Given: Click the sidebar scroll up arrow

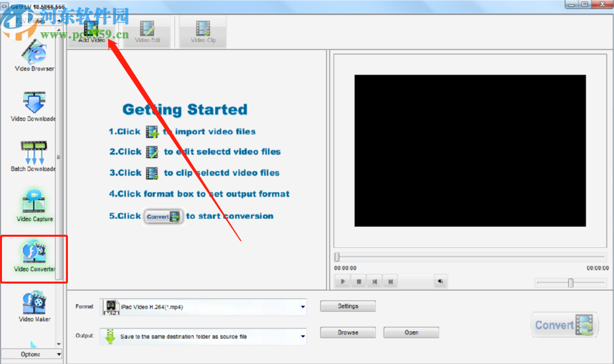Looking at the screenshot, I should 59,30.
